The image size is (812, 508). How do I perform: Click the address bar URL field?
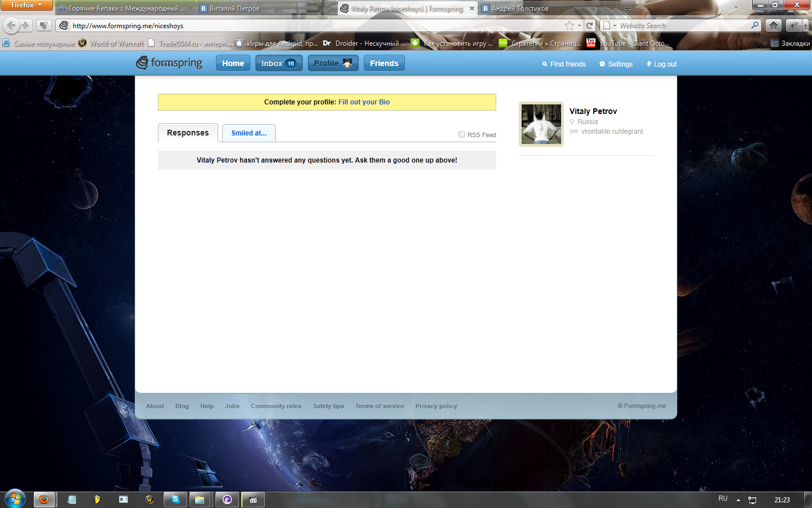316,25
